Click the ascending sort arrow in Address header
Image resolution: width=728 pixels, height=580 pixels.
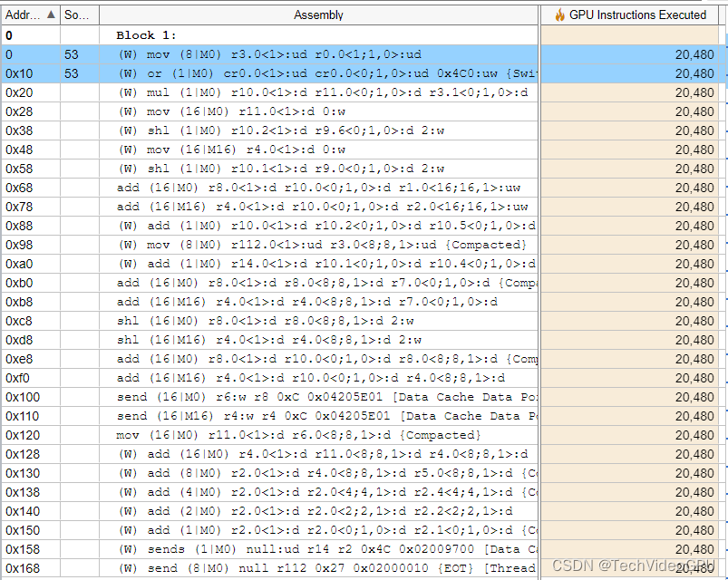point(51,14)
